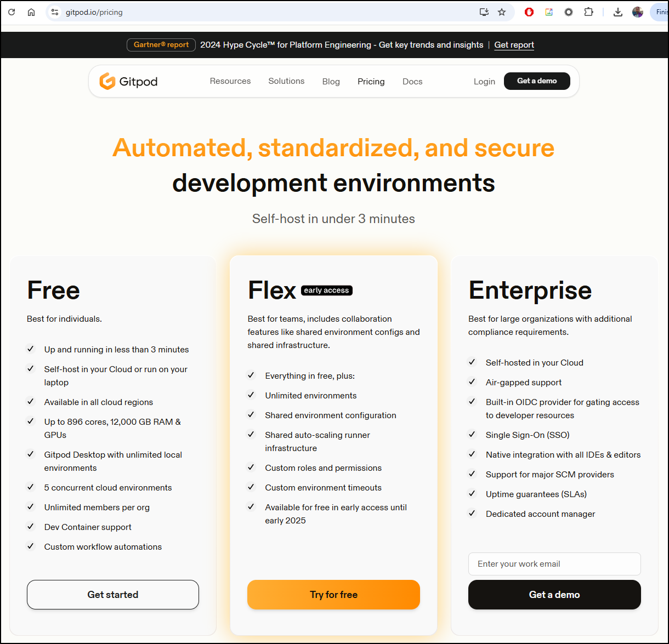Bookmark this page with the star icon
The image size is (669, 644).
(502, 12)
